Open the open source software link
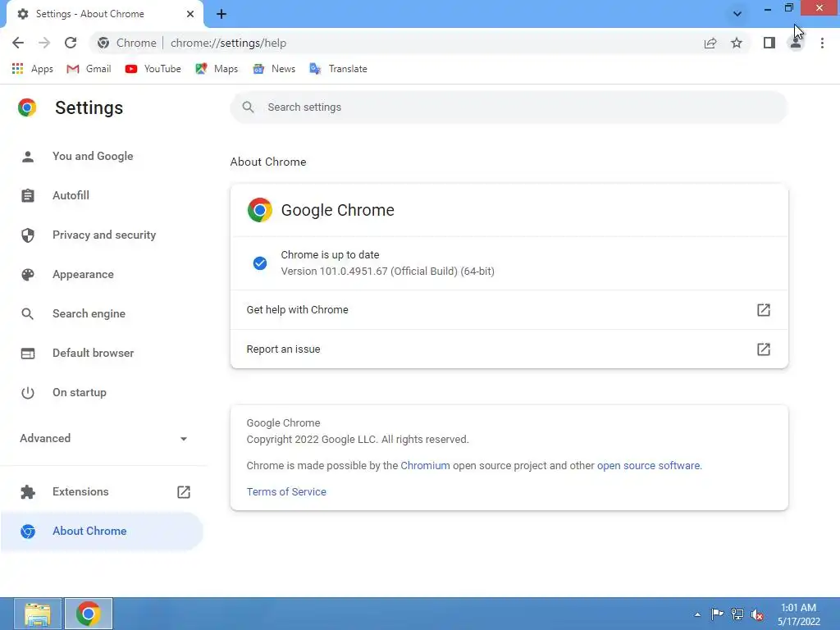The width and height of the screenshot is (840, 630). (648, 466)
